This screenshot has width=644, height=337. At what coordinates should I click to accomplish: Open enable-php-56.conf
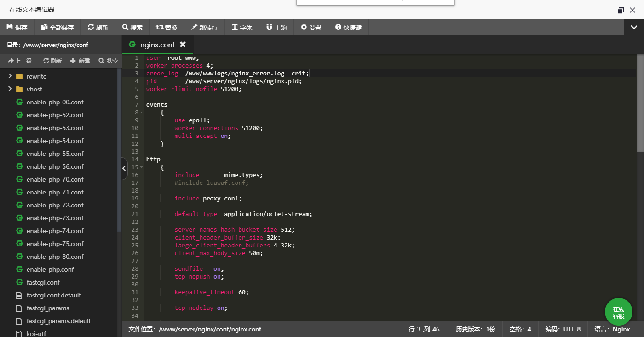tap(55, 166)
